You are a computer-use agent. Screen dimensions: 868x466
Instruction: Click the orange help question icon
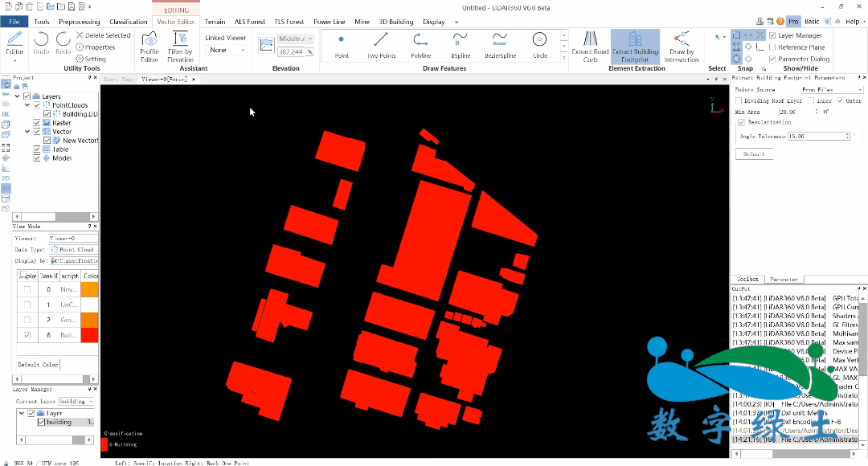(780, 22)
